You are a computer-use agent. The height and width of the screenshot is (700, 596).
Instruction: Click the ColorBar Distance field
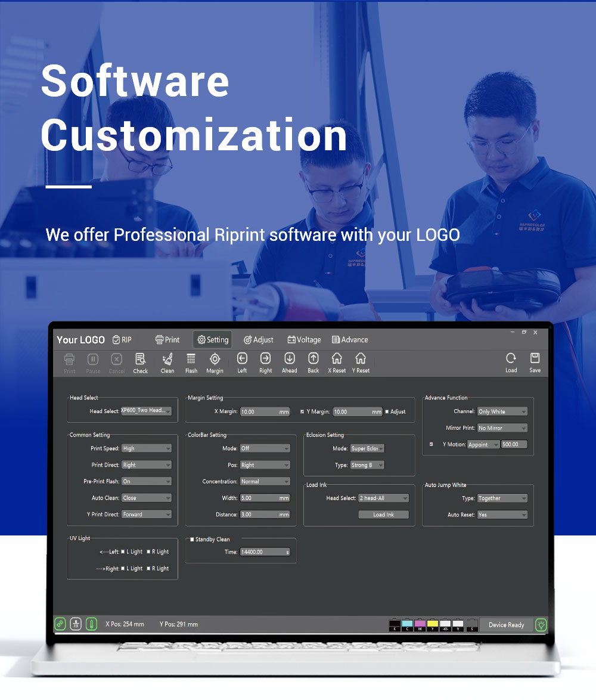pos(265,515)
